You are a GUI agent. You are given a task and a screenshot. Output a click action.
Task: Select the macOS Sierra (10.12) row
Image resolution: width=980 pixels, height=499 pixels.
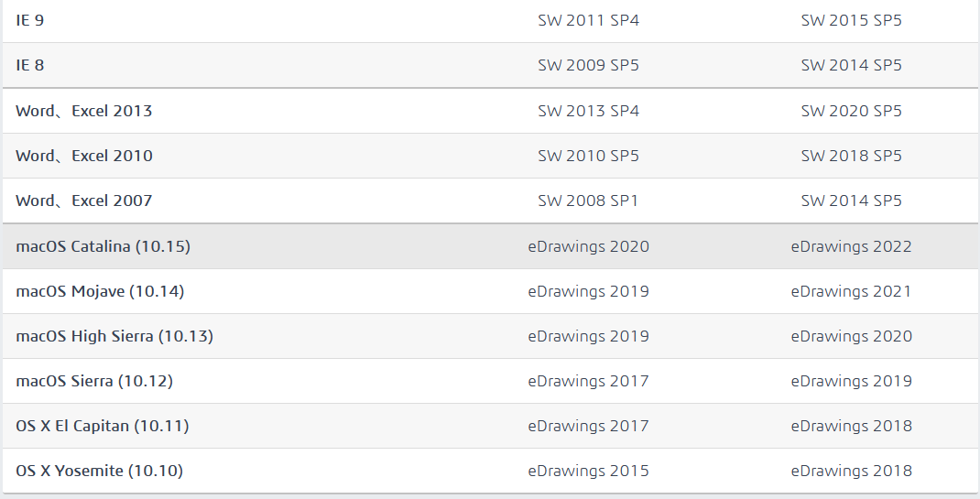[491, 382]
